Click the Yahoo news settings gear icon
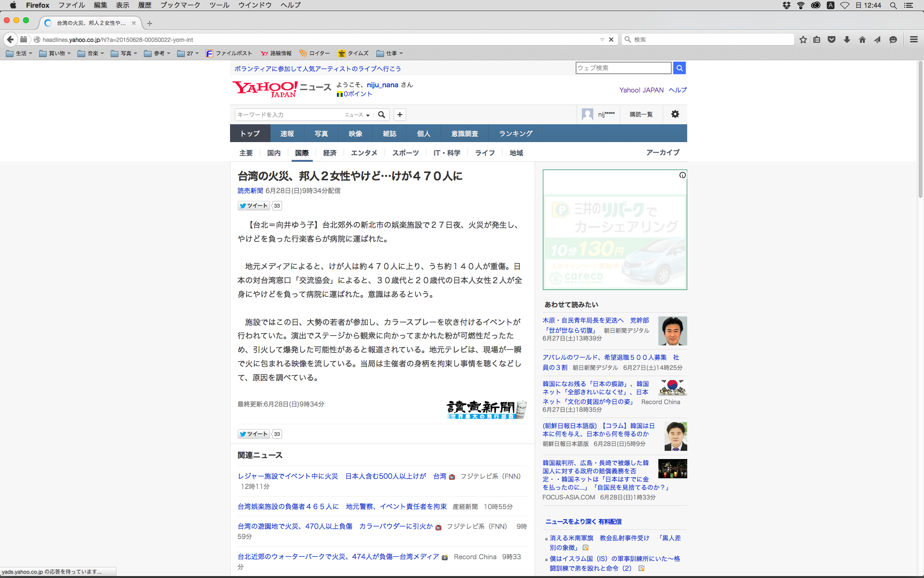Viewport: 924px width, 578px height. [675, 114]
